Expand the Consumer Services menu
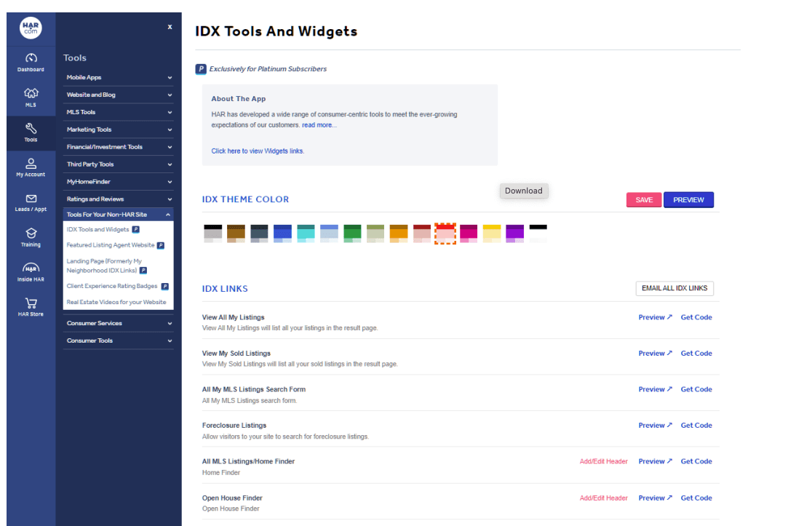Image resolution: width=812 pixels, height=526 pixels. [x=119, y=323]
